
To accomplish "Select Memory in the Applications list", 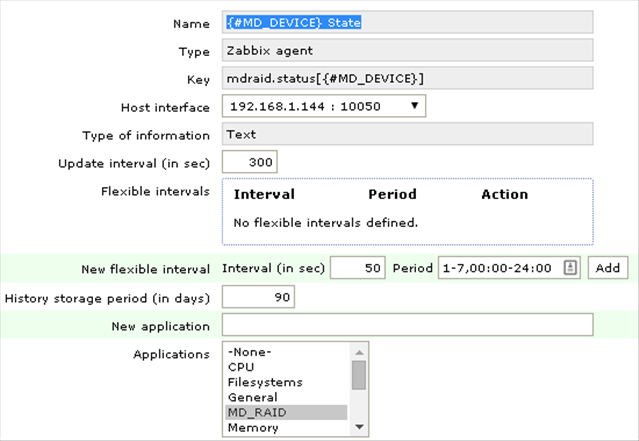I will tap(286, 428).
